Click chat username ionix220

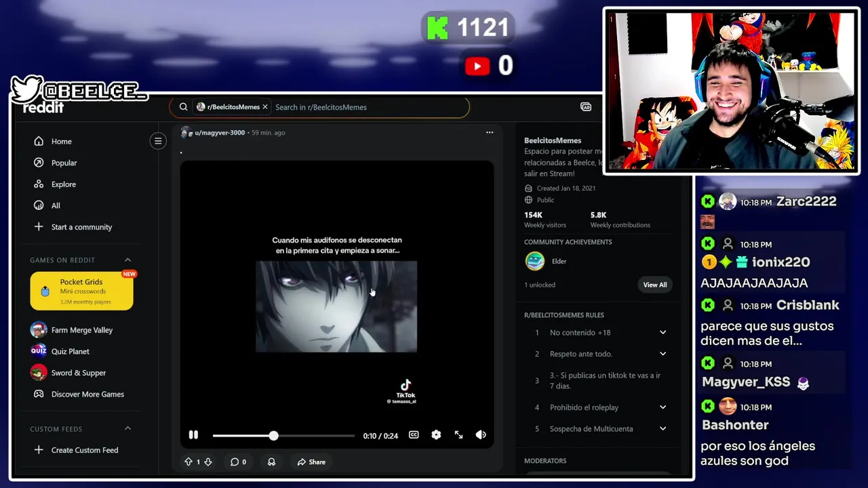click(781, 262)
